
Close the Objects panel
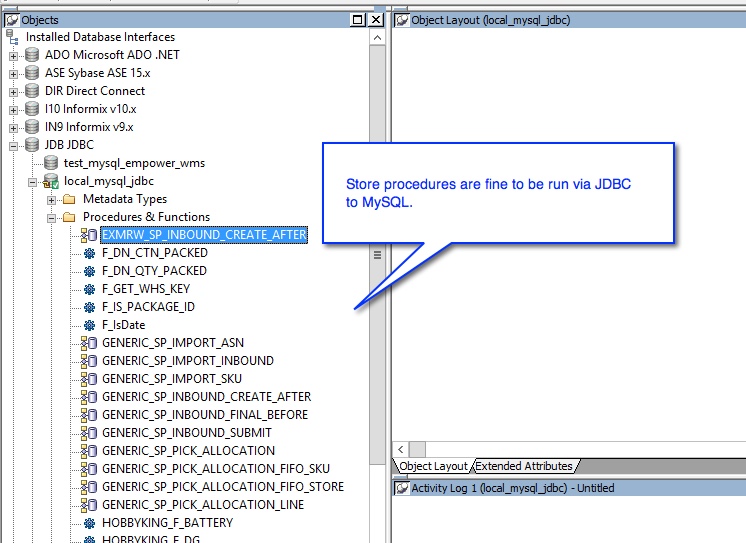click(x=376, y=20)
